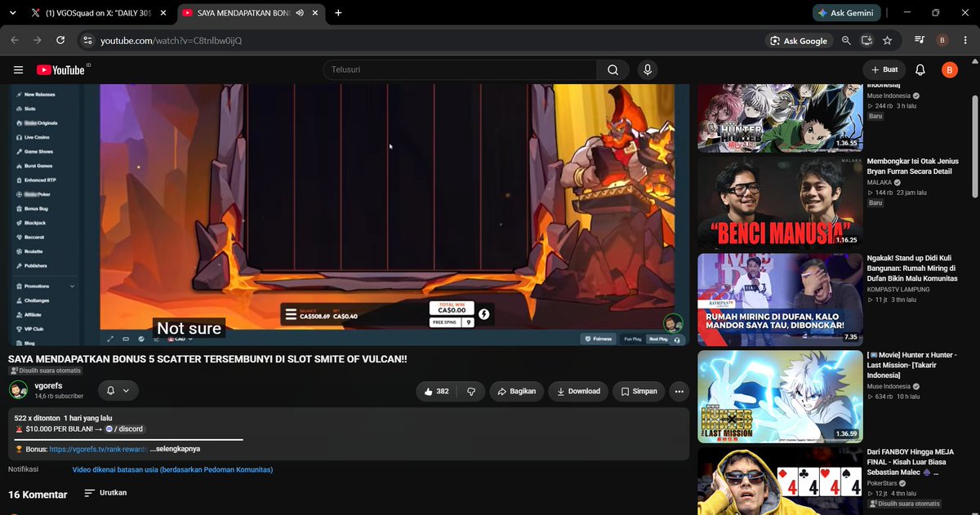980x515 pixels.
Task: Open Chrome profile B icon
Action: click(x=942, y=40)
